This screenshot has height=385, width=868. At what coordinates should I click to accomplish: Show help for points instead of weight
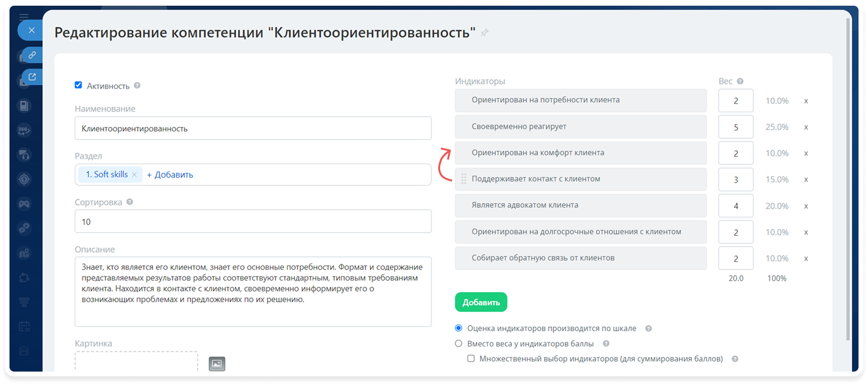(606, 344)
